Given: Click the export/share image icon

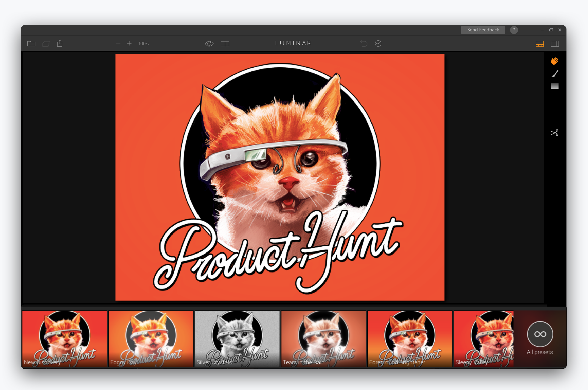Looking at the screenshot, I should (60, 44).
